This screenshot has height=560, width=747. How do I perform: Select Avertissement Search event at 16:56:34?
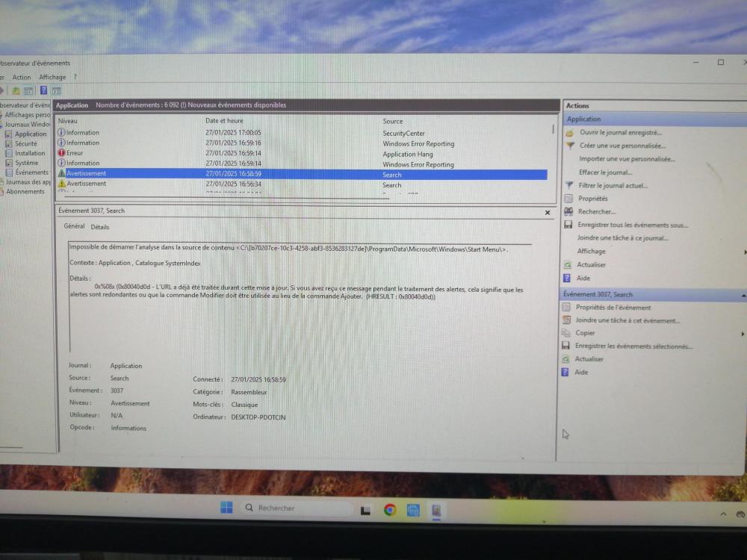302,184
